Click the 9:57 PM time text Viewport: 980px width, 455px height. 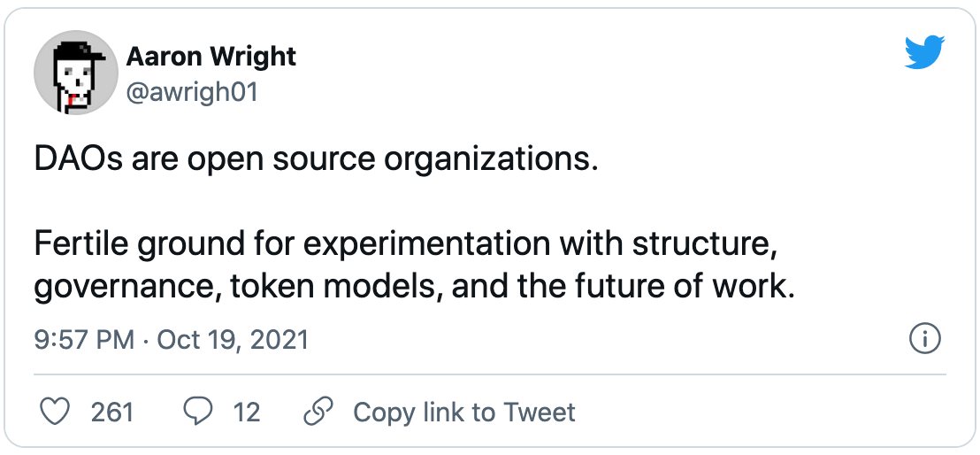pos(85,340)
